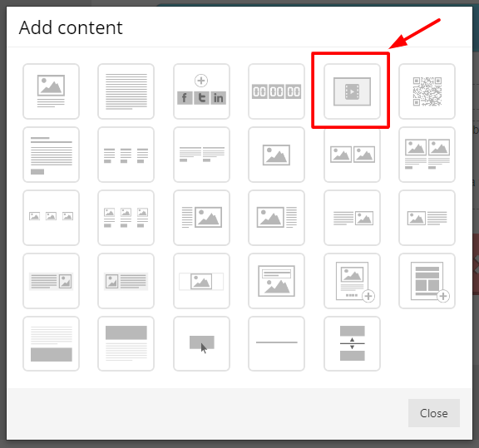This screenshot has height=448, width=479.
Task: Add three small images row block
Action: tap(51, 218)
